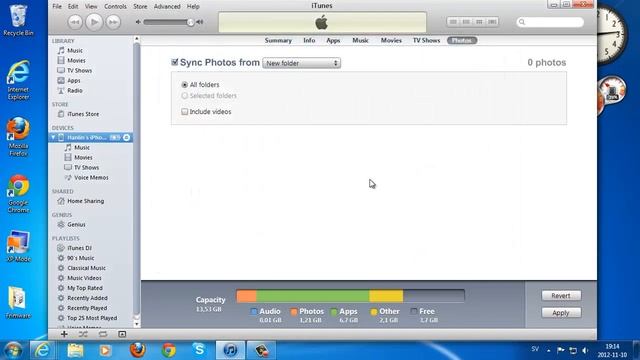
Task: Open the Advanced menu
Action: tap(167, 7)
